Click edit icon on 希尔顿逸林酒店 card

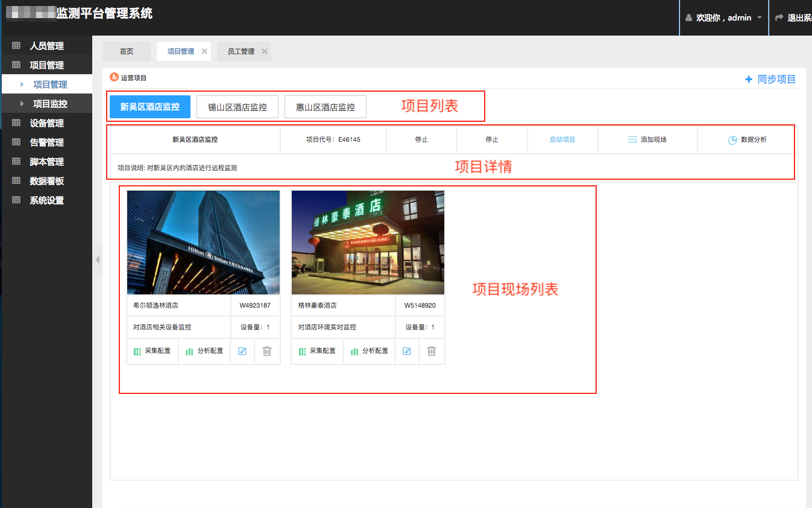[242, 351]
